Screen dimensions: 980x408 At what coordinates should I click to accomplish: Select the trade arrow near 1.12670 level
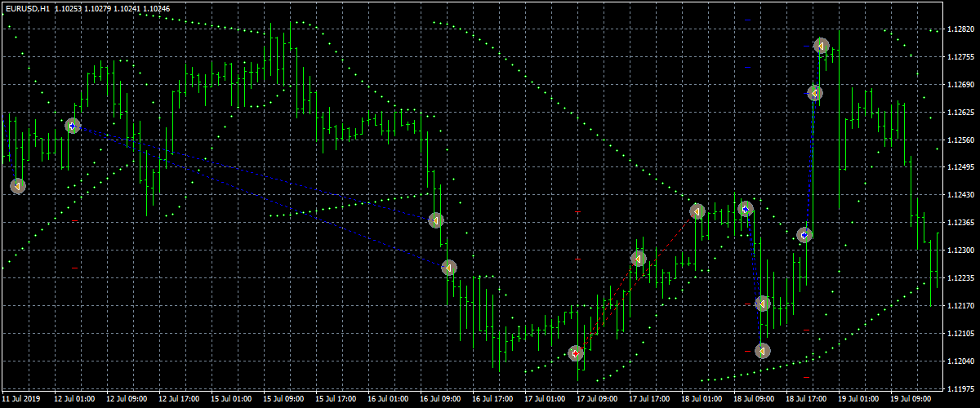[814, 93]
